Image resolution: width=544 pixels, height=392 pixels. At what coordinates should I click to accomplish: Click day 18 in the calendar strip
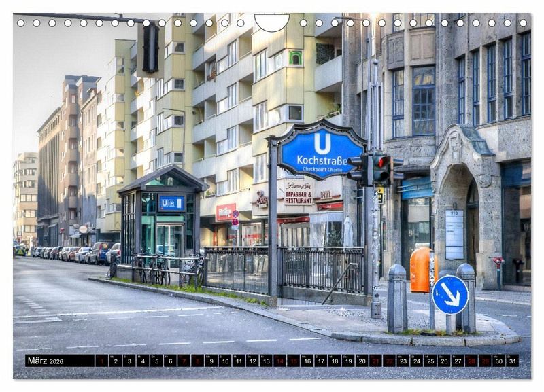335,361
